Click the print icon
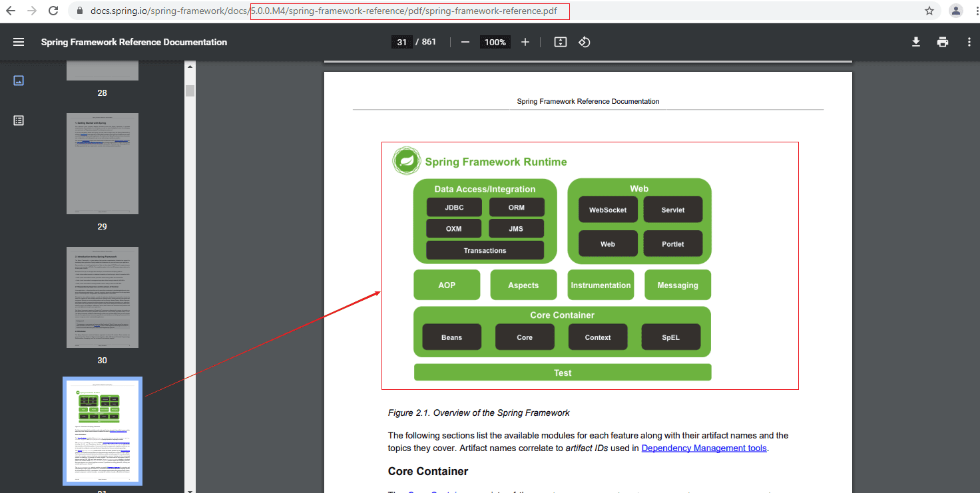 coord(943,42)
